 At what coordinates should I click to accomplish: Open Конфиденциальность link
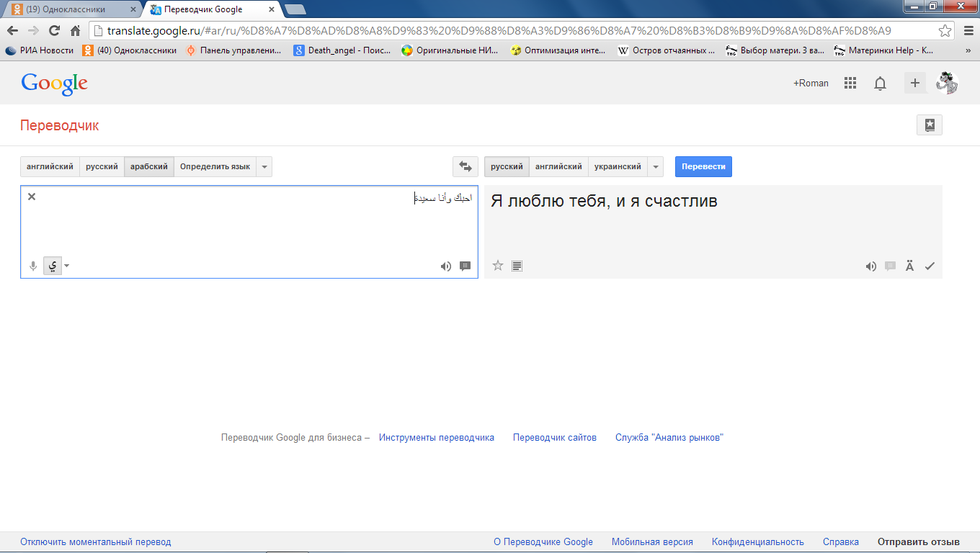[x=758, y=542]
